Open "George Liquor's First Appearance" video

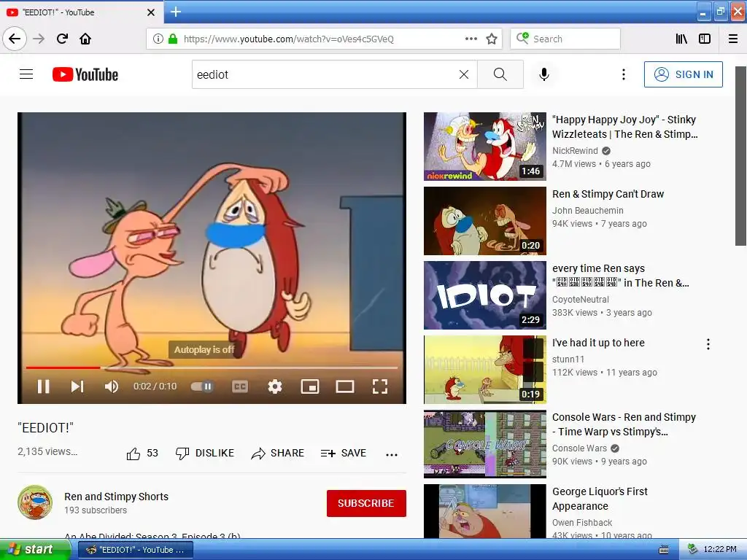click(600, 499)
